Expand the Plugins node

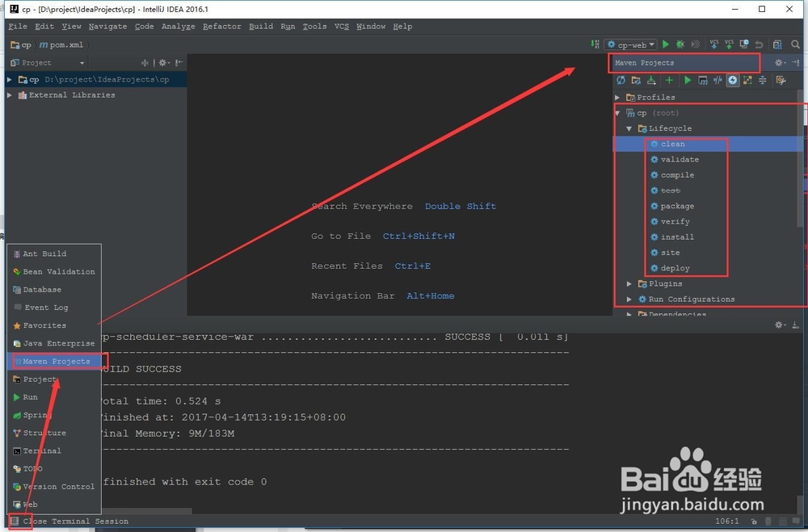[x=629, y=284]
